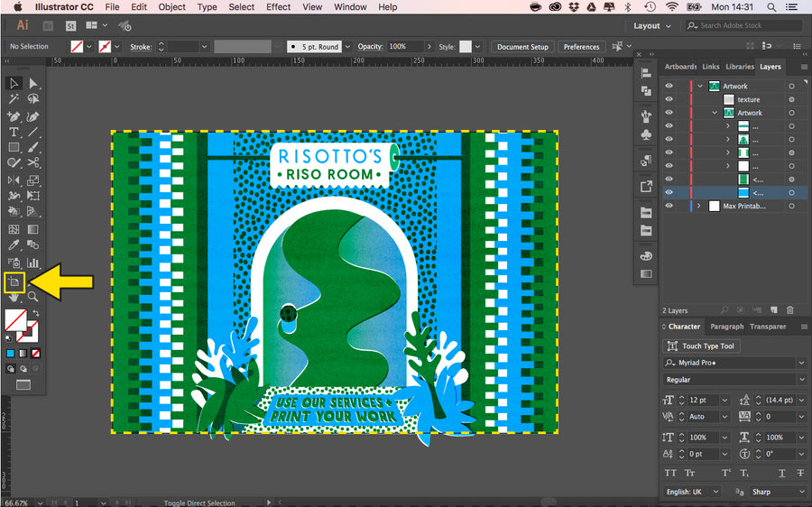812x507 pixels.
Task: Pick the Magic Wand tool
Action: tap(14, 99)
